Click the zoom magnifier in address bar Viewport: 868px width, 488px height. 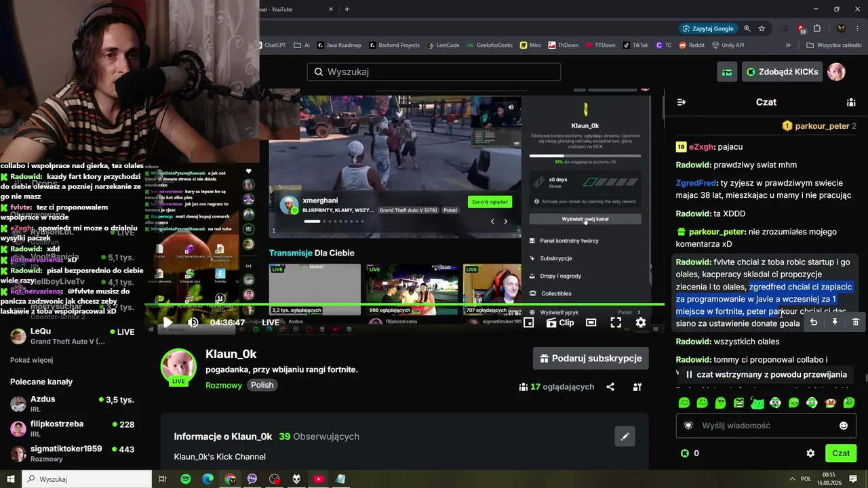click(747, 28)
